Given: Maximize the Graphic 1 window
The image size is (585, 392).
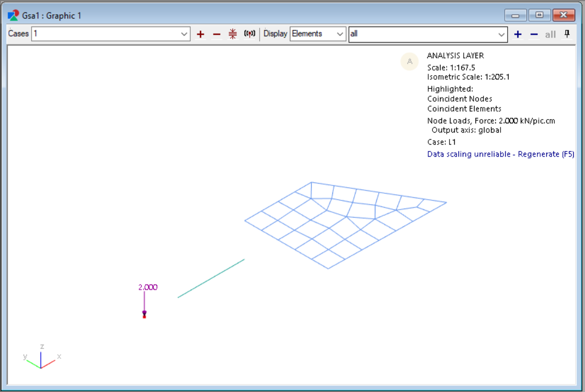Looking at the screenshot, I should (539, 16).
